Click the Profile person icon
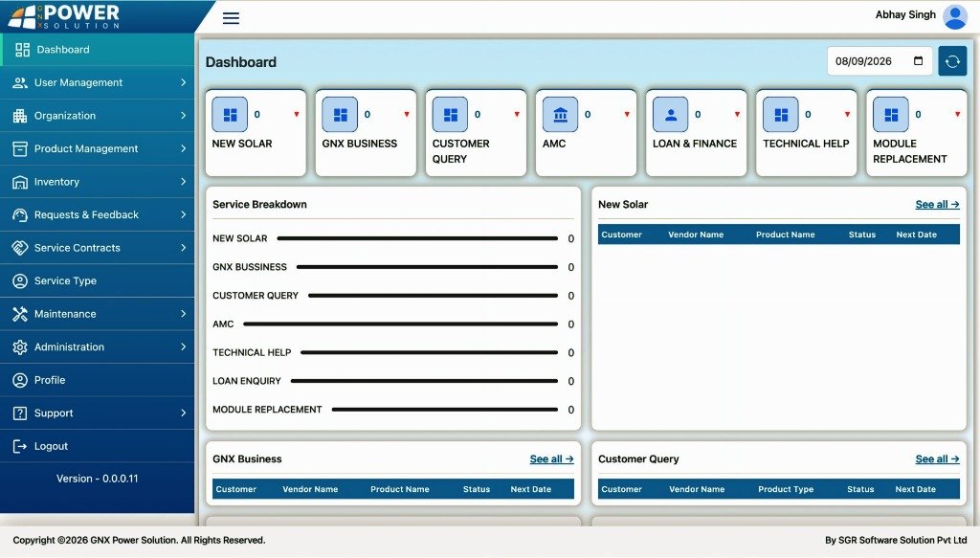Viewport: 980px width, 558px height. (20, 380)
